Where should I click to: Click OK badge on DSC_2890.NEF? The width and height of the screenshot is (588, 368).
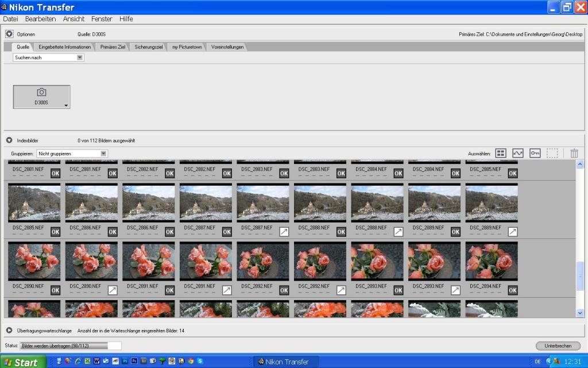coord(56,290)
